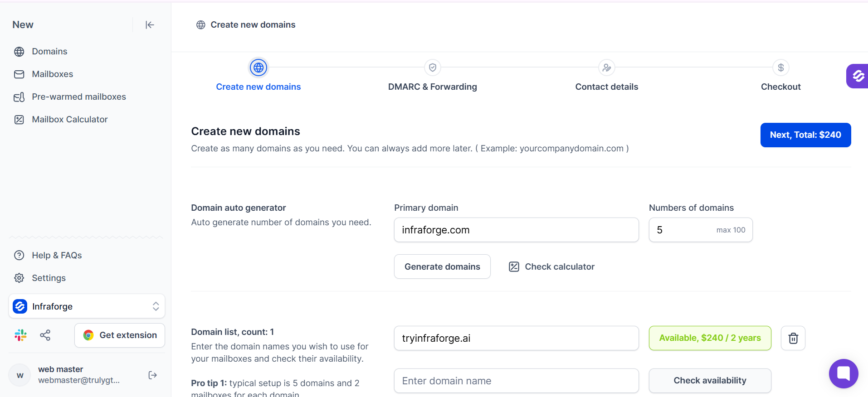The width and height of the screenshot is (868, 397).
Task: Click the Available, $240 / 2 years badge
Action: (x=710, y=338)
